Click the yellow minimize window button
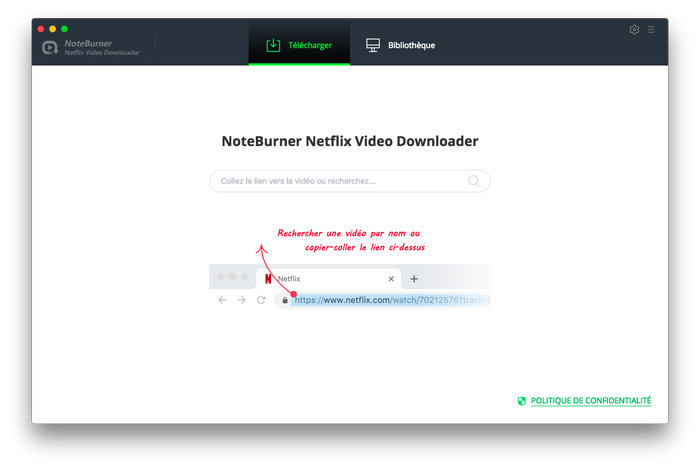This screenshot has width=700, height=469. (x=53, y=29)
